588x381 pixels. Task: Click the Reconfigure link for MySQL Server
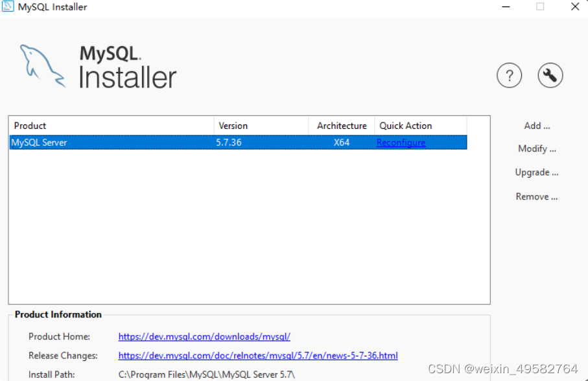coord(401,143)
